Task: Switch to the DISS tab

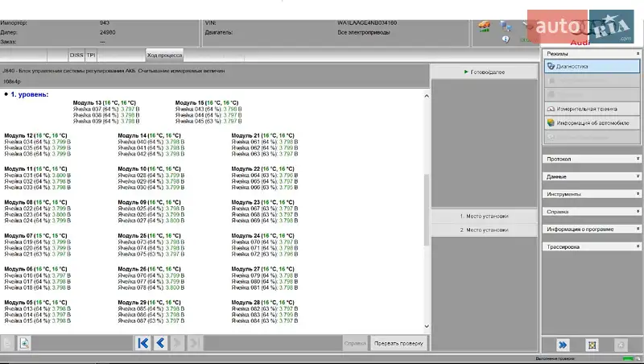Action: coord(76,56)
